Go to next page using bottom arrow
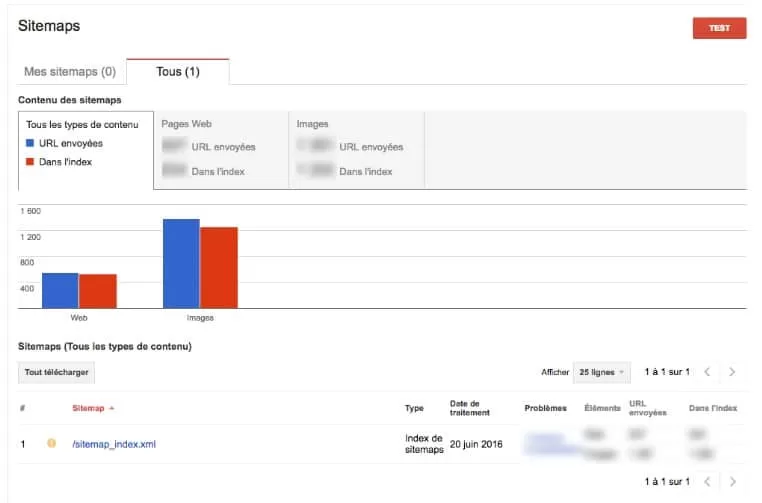This screenshot has width=762, height=503. (x=732, y=482)
